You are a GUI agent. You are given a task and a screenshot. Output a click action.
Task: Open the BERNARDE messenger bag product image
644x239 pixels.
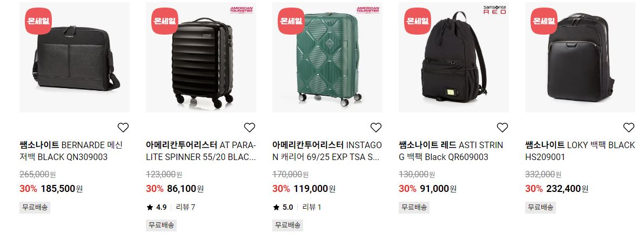tap(75, 57)
